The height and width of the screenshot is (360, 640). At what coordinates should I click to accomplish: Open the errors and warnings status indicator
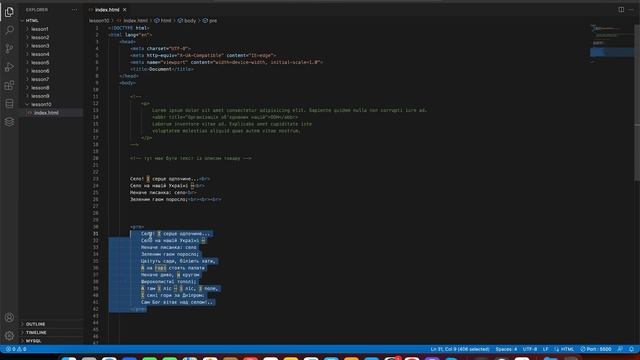click(x=16, y=349)
